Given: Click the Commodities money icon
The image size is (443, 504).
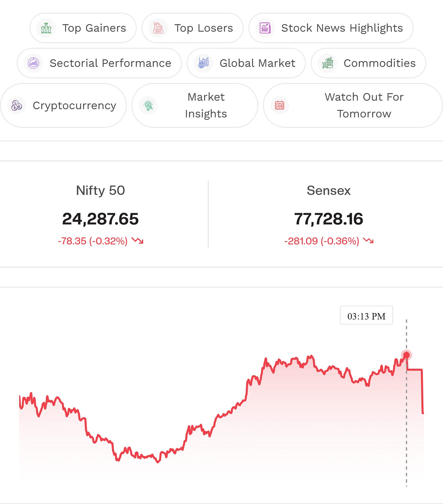Looking at the screenshot, I should point(327,63).
